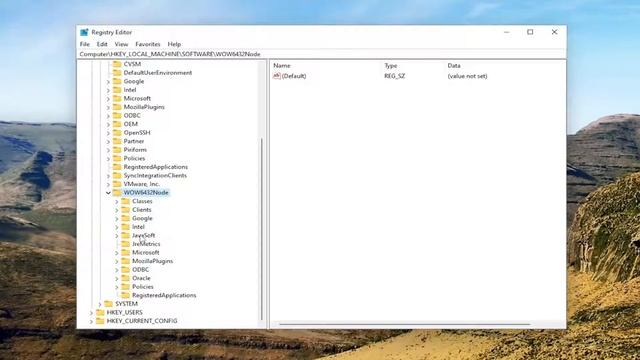This screenshot has height=360, width=640.
Task: Click the WOW6432Node open folder icon
Action: pos(117,193)
